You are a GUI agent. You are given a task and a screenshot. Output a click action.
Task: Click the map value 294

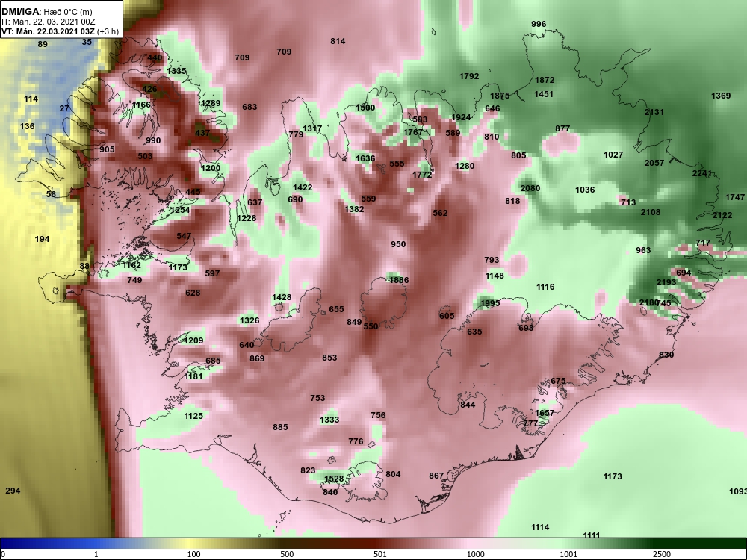click(13, 491)
